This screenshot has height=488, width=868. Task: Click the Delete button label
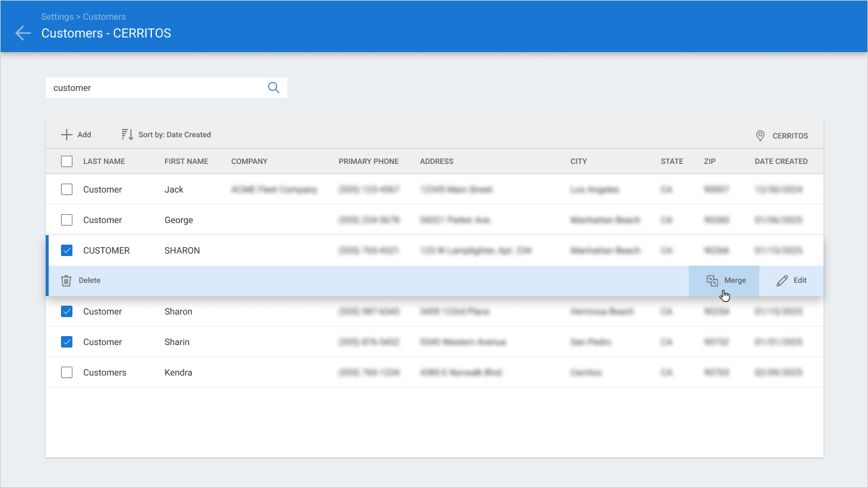coord(90,280)
